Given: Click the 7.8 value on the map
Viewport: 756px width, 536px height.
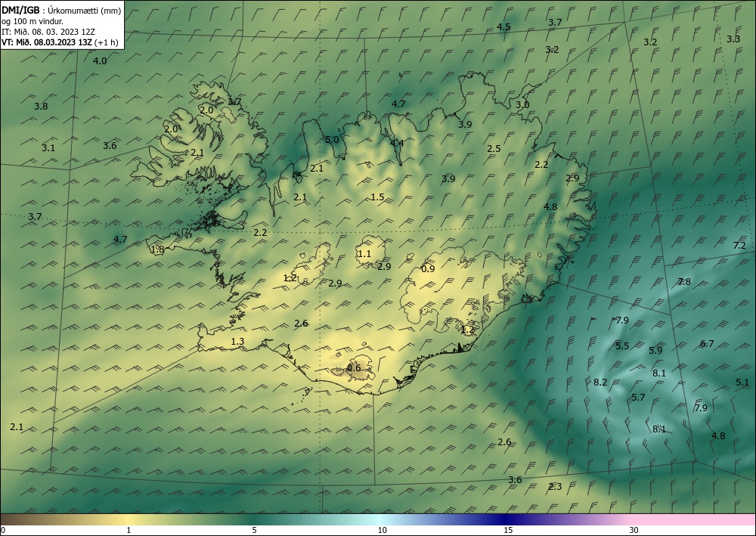Looking at the screenshot, I should pos(684,281).
